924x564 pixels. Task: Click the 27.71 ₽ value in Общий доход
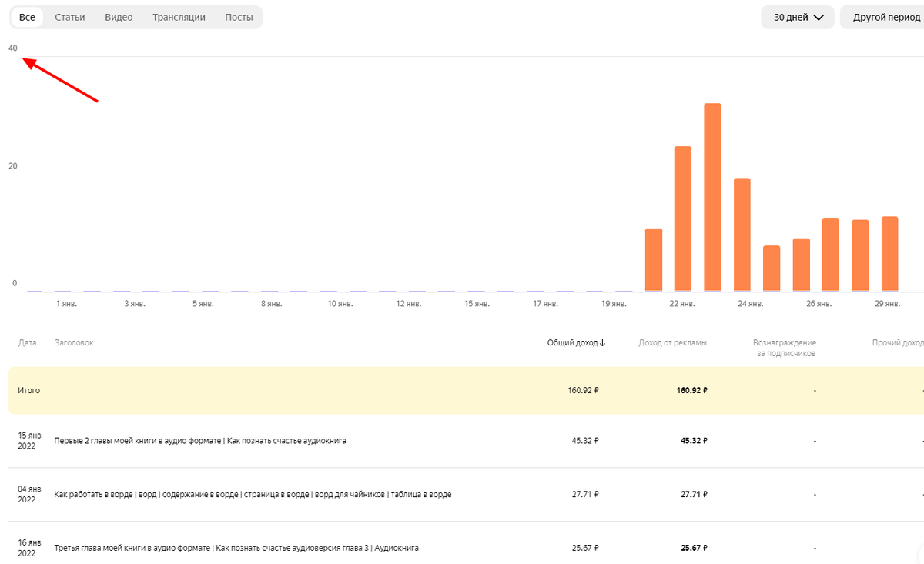(585, 495)
